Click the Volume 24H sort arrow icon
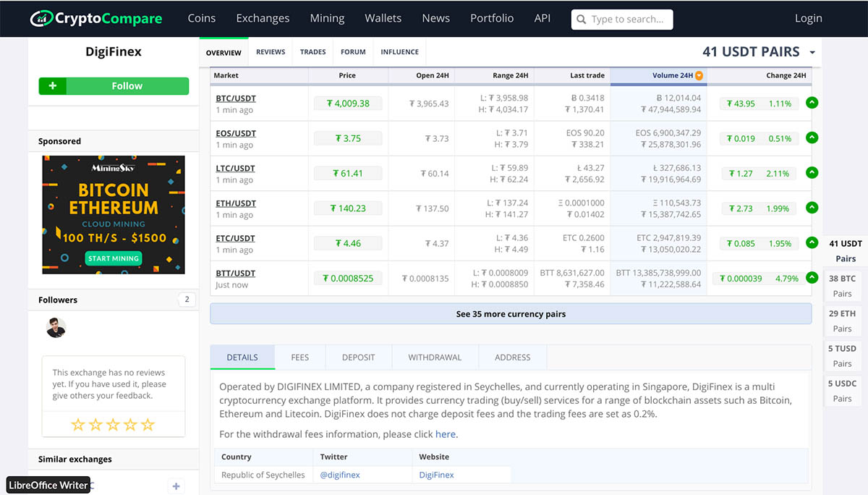This screenshot has width=868, height=495. [699, 75]
